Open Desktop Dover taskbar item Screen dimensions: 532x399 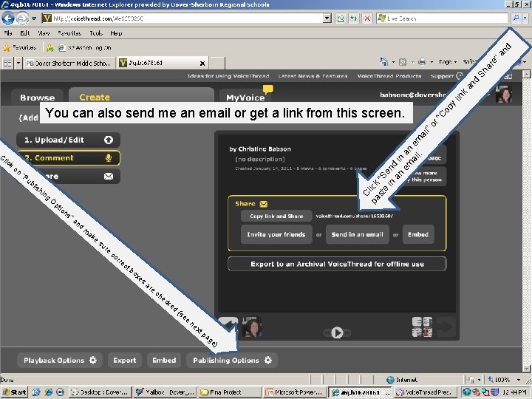[100, 392]
